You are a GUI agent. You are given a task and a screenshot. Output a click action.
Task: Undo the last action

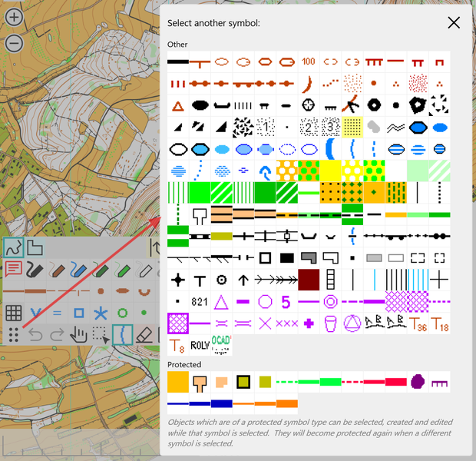point(35,334)
